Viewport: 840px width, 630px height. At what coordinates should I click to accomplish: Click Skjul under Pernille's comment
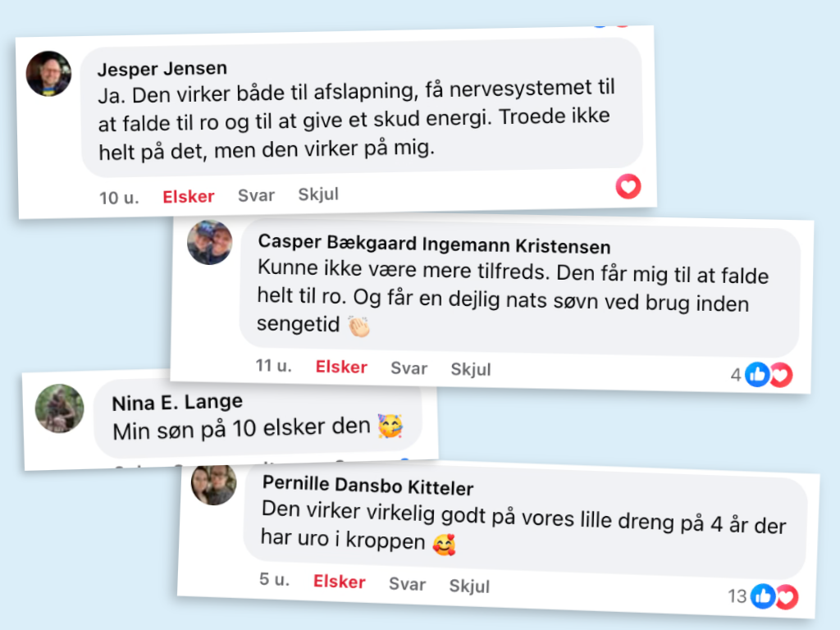469,586
